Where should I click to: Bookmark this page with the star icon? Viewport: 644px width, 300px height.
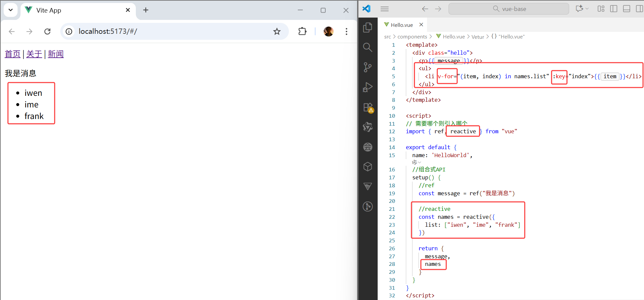(277, 31)
